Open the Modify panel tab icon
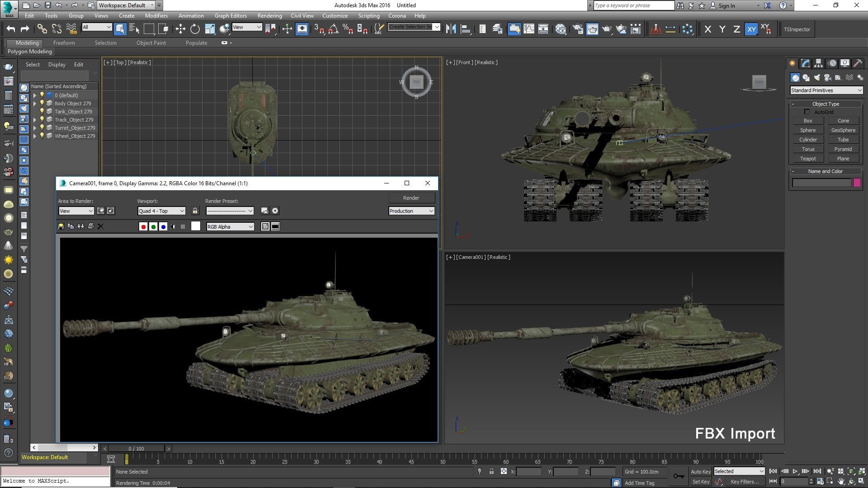 tap(805, 63)
